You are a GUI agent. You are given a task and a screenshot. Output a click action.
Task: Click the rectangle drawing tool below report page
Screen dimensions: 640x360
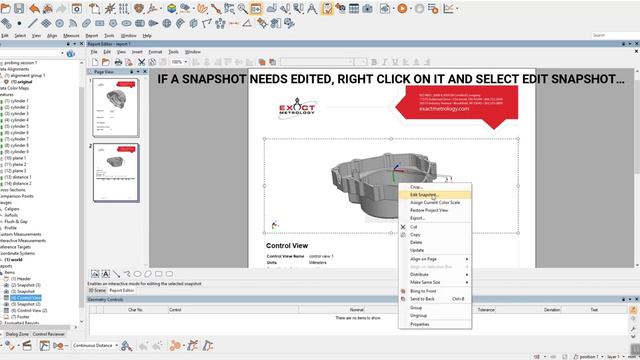tap(159, 274)
